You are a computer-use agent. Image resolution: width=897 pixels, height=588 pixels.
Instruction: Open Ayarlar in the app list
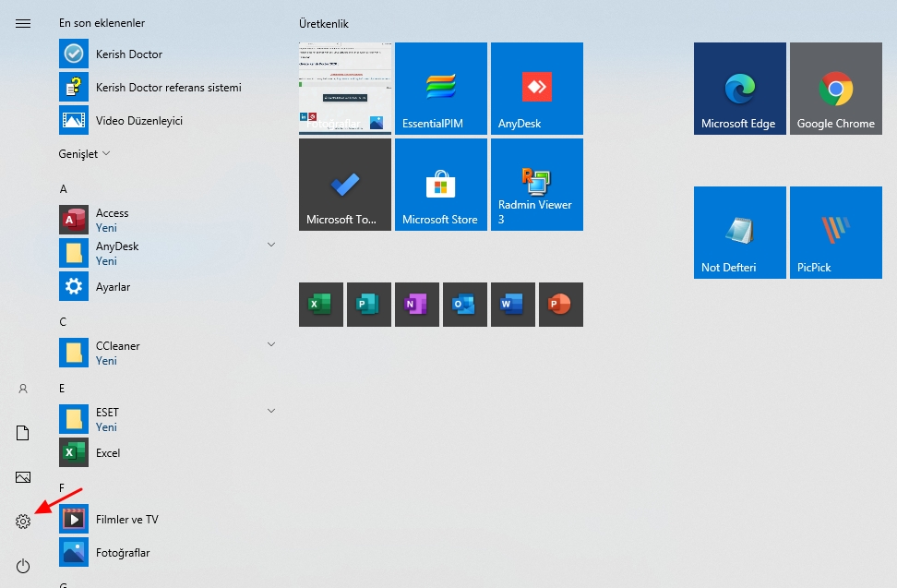coord(168,286)
